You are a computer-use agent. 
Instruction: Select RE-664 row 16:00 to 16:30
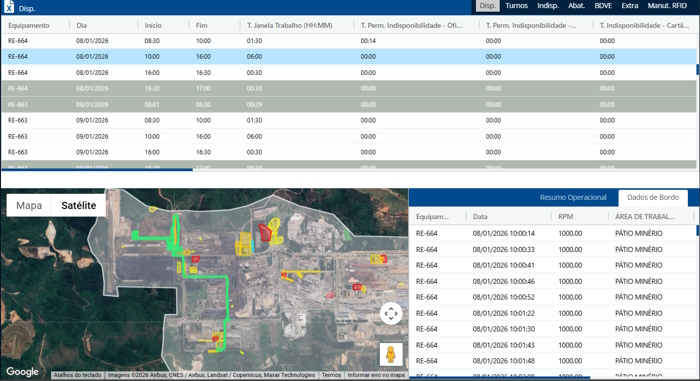point(349,72)
